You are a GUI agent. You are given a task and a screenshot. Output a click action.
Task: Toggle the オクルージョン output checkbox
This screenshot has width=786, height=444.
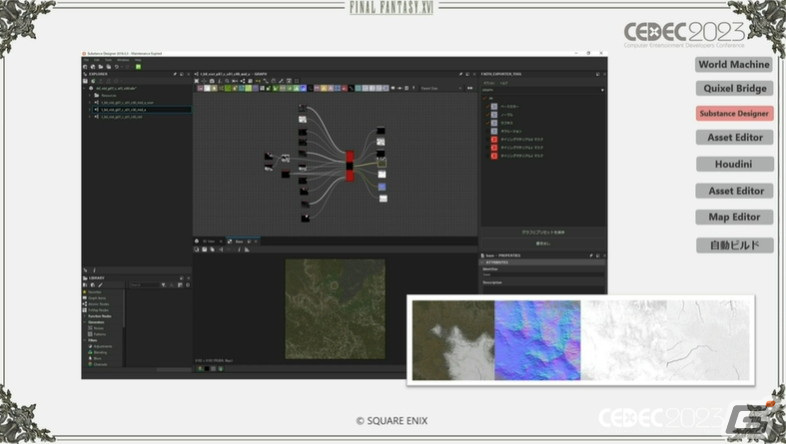(487, 131)
